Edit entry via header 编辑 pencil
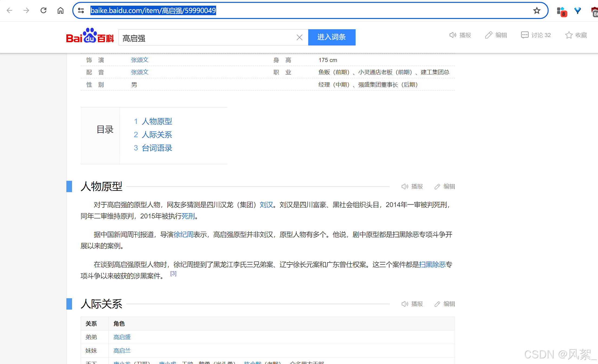598x364 pixels. coord(496,35)
